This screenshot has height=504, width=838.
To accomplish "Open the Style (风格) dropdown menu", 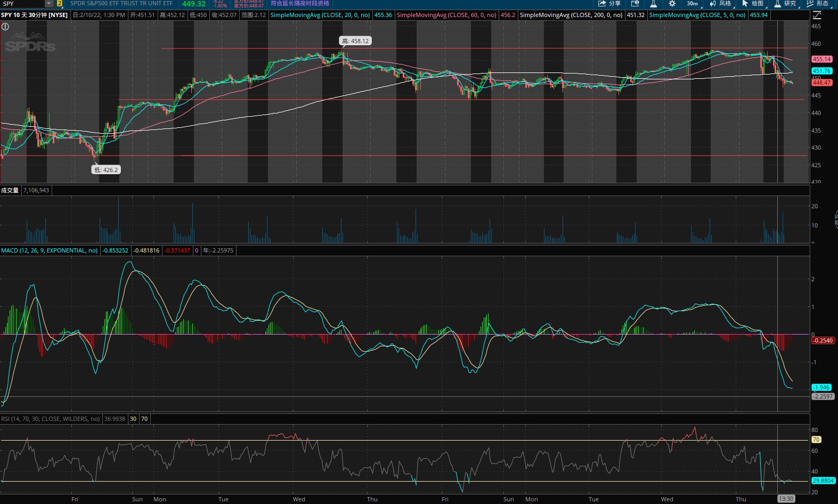I will click(720, 3).
